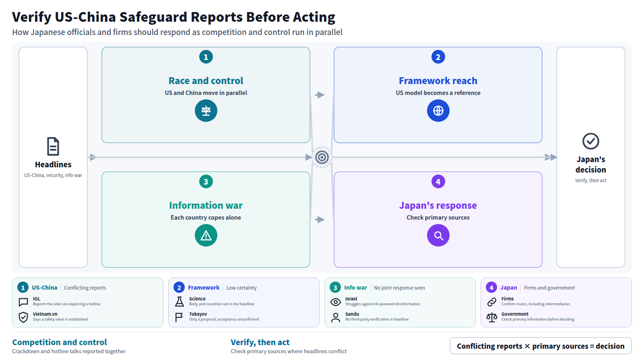Click the eye icon next to Israel
644x362 pixels.
click(x=336, y=302)
